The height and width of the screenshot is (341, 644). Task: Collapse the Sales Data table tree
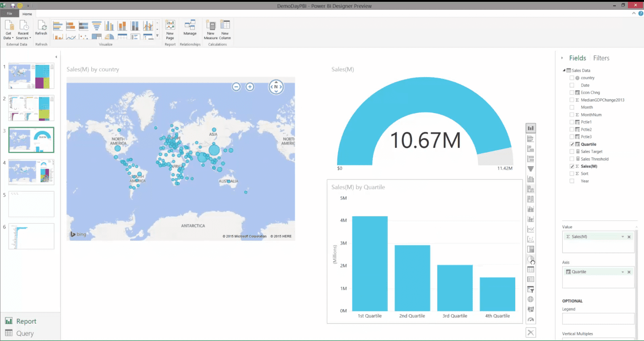[563, 70]
